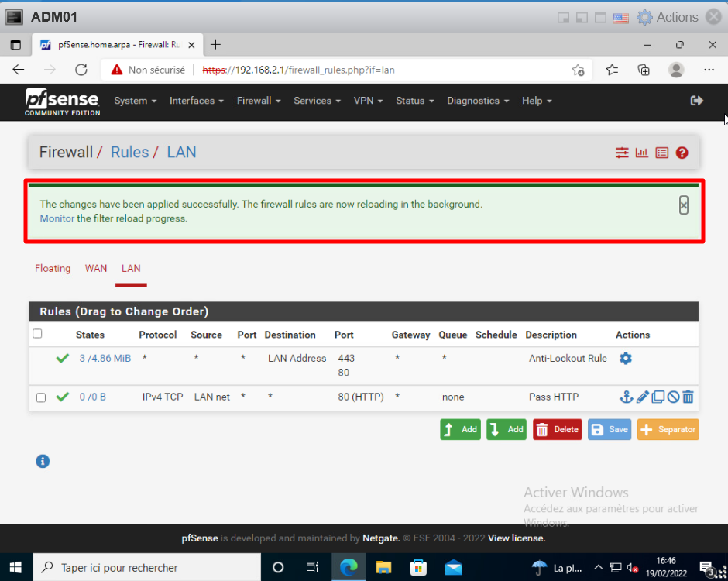The height and width of the screenshot is (581, 728).
Task: Open the Diagnostics dropdown menu
Action: point(478,101)
